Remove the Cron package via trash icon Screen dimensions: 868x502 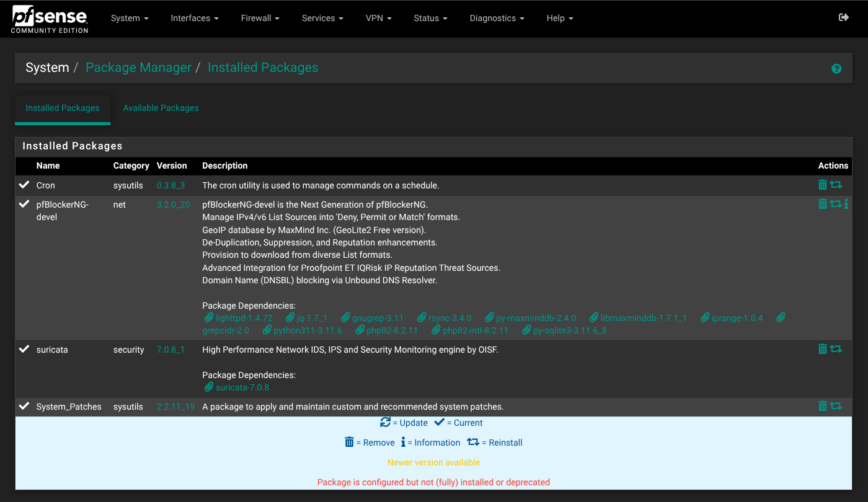coord(823,185)
